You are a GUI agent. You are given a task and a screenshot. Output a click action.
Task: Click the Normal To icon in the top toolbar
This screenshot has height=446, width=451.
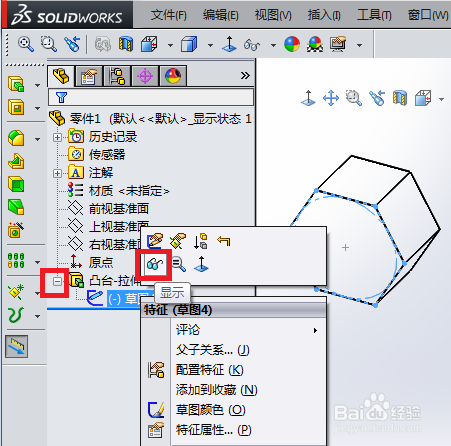pyautogui.click(x=229, y=44)
